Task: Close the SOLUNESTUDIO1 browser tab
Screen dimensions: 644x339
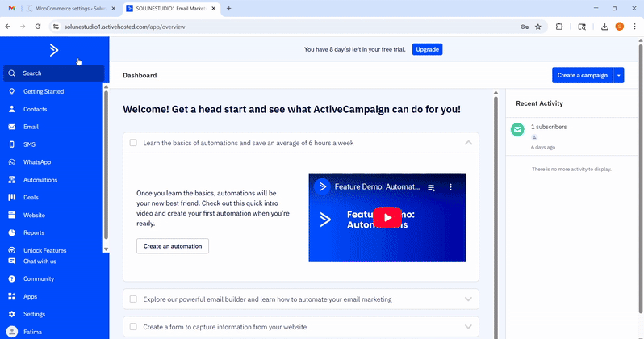Action: click(214, 9)
